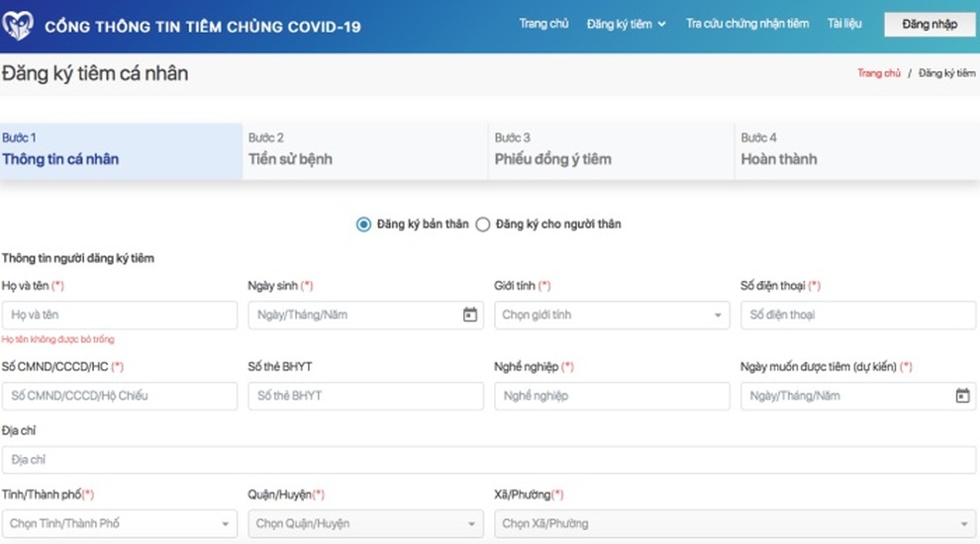Open Tra cứu chứng nhận tiêm page

pos(747,24)
